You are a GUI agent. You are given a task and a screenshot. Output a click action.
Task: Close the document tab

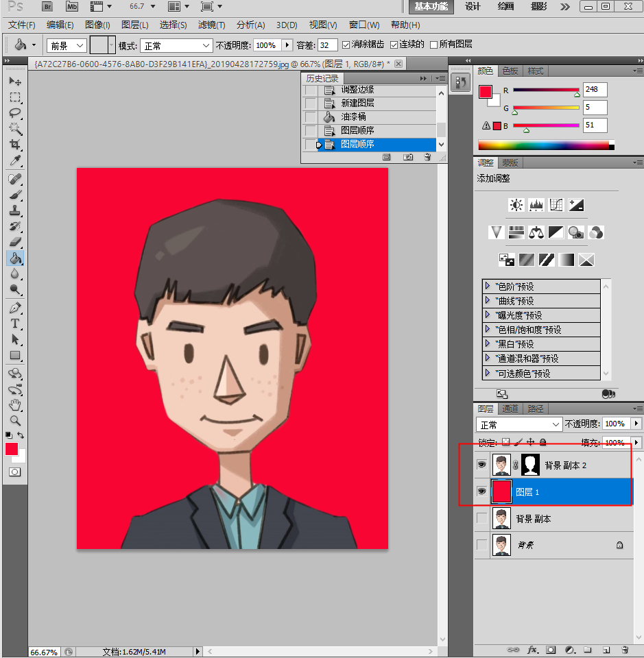coord(398,64)
